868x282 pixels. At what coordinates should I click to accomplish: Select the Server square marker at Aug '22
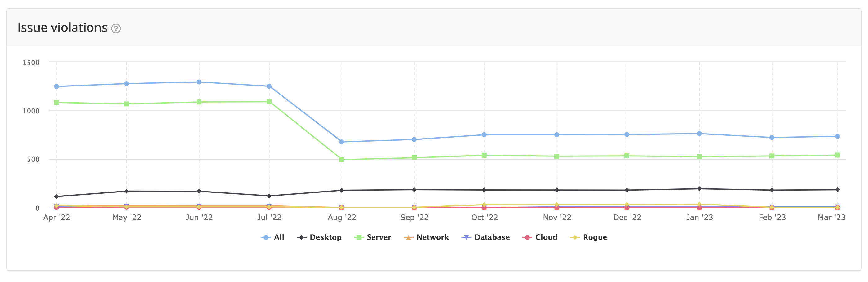coord(342,160)
